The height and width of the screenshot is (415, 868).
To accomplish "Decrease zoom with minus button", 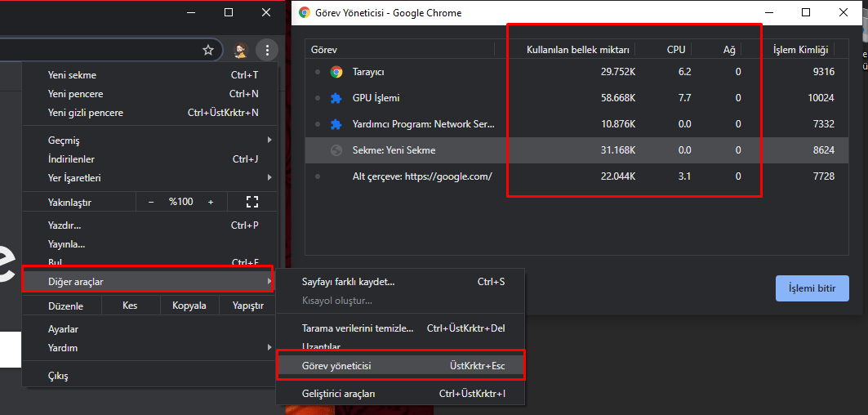I will (151, 202).
